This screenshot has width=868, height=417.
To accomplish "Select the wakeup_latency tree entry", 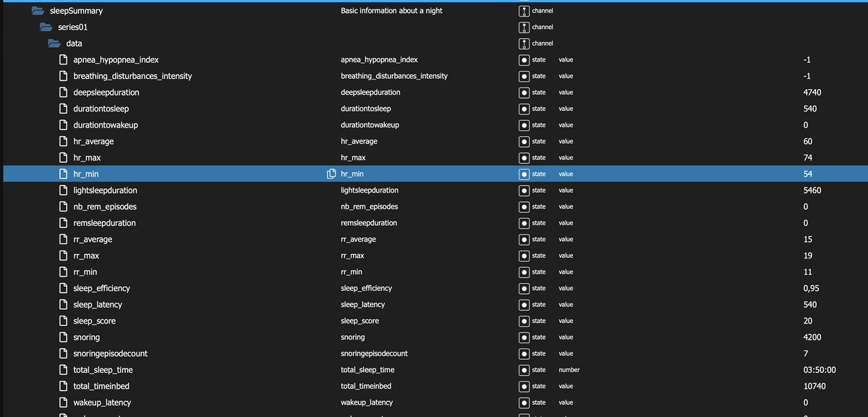I will [102, 403].
